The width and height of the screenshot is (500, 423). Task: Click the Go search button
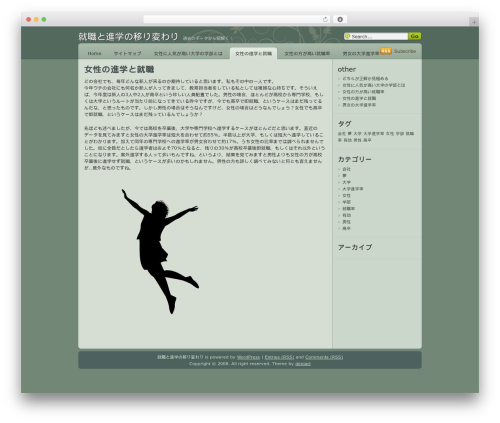tap(414, 36)
